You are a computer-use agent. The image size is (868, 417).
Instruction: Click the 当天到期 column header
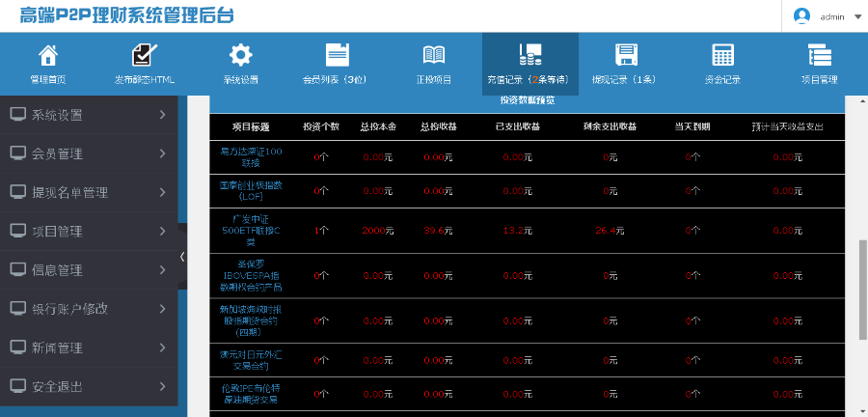(692, 126)
